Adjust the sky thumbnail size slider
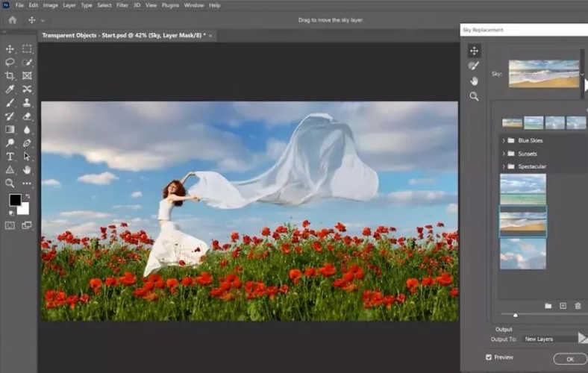 point(516,315)
